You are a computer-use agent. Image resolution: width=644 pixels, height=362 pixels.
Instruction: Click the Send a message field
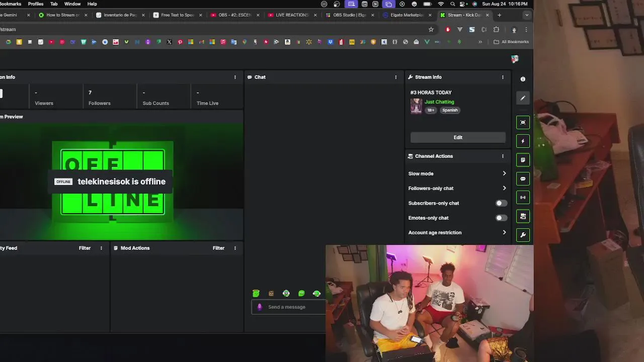(288, 307)
